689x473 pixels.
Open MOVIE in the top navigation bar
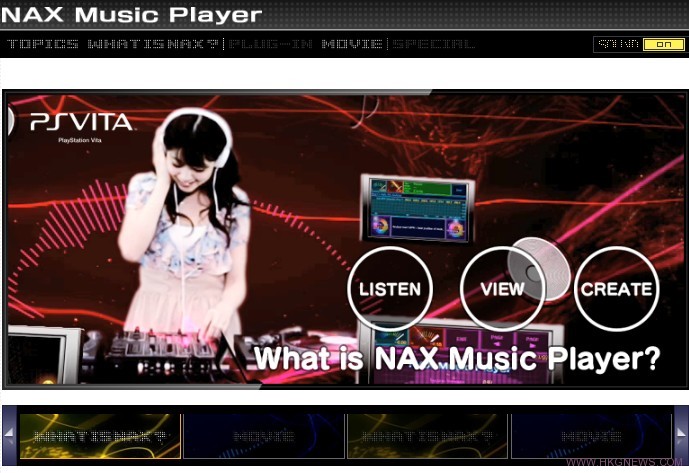(352, 44)
